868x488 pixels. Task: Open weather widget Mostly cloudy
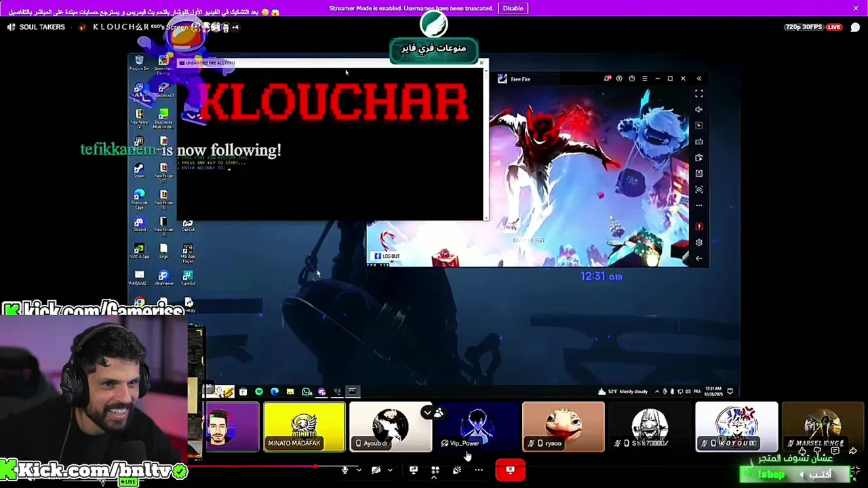click(x=623, y=392)
